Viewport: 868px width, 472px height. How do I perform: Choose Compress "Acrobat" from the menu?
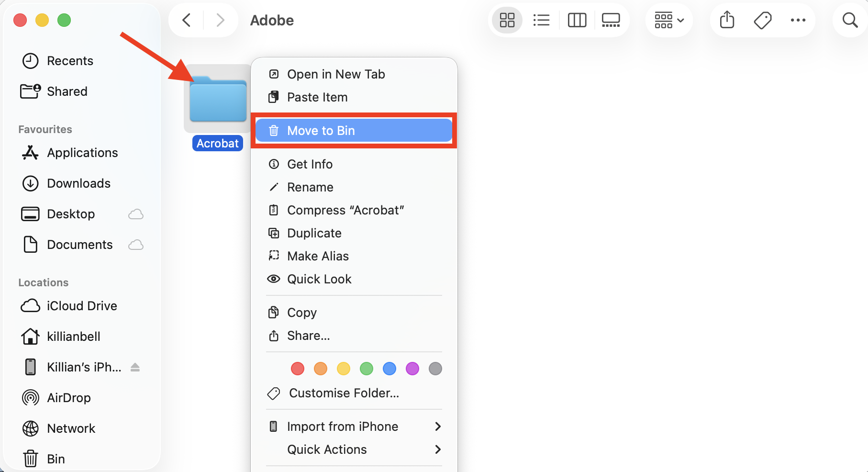pyautogui.click(x=345, y=210)
